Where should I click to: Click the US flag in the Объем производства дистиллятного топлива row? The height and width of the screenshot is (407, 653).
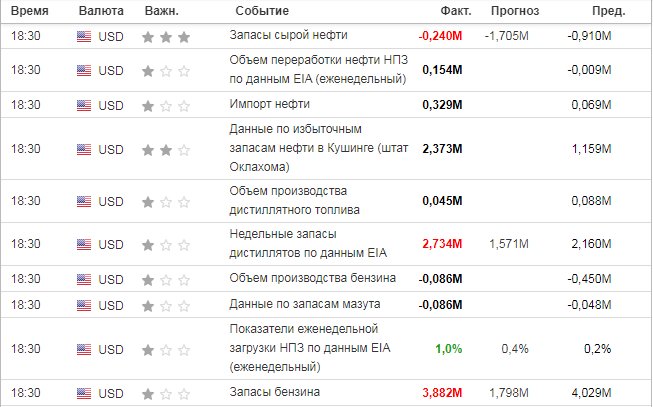tap(84, 202)
